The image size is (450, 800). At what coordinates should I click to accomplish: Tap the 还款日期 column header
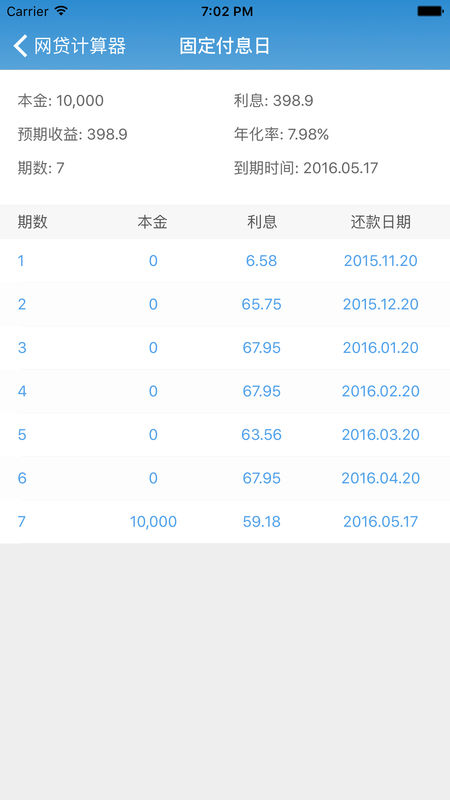click(381, 222)
